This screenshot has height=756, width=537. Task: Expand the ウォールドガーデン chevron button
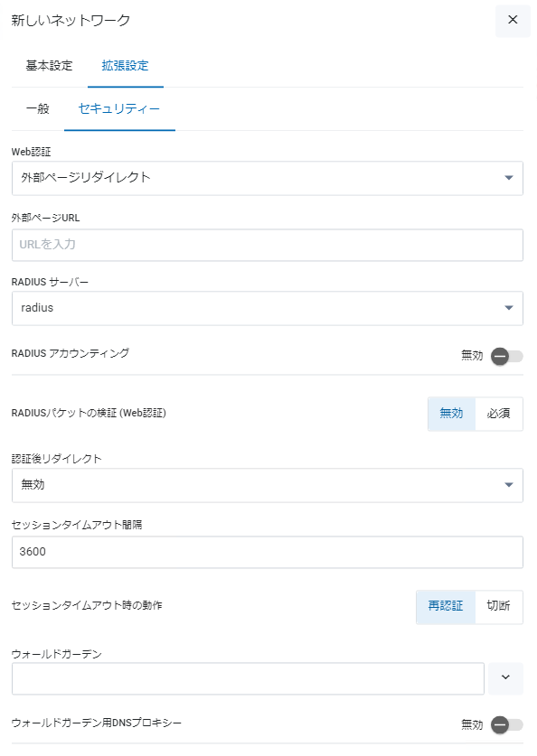click(505, 678)
